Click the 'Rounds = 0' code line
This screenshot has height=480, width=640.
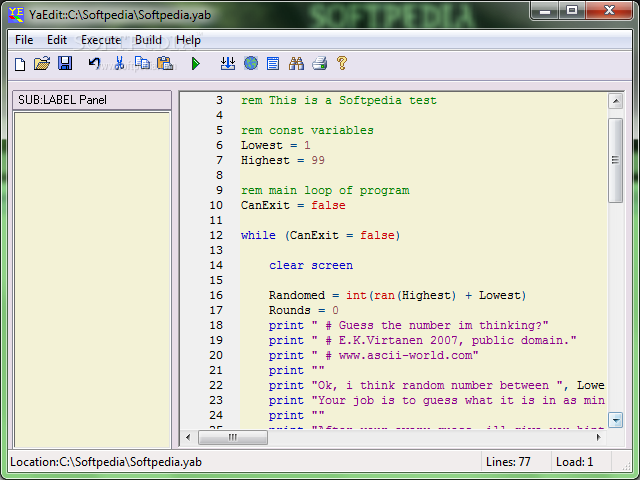coord(304,311)
